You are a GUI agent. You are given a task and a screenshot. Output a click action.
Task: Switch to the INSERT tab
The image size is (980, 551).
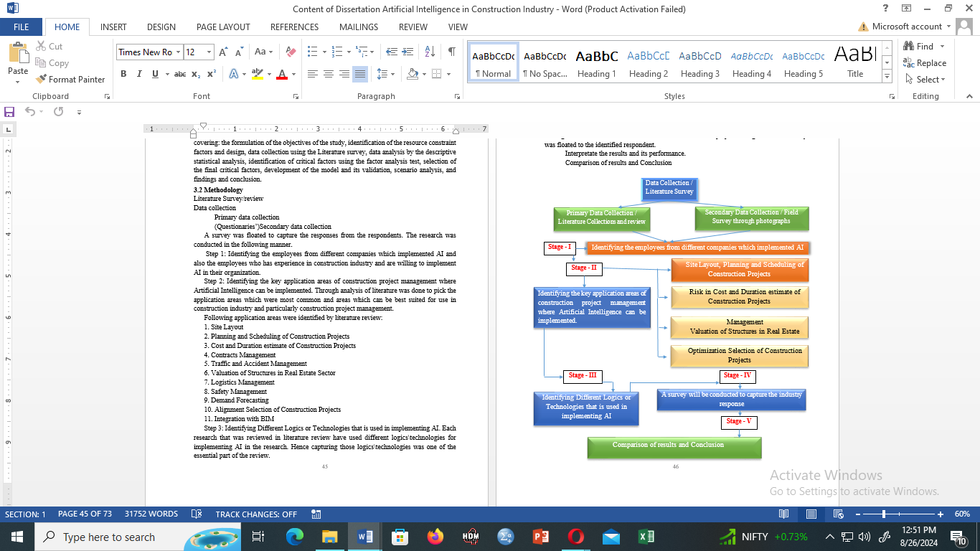point(113,27)
